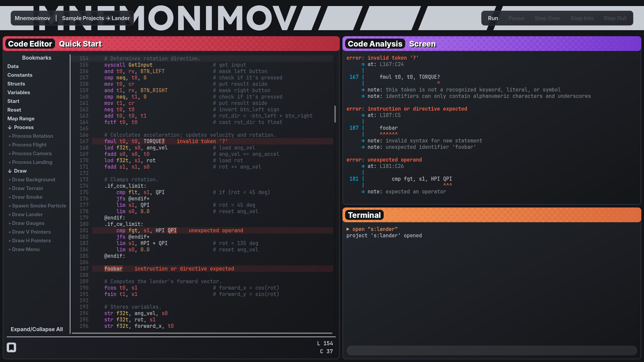Run the Lander program
This screenshot has width=644, height=362.
[493, 18]
